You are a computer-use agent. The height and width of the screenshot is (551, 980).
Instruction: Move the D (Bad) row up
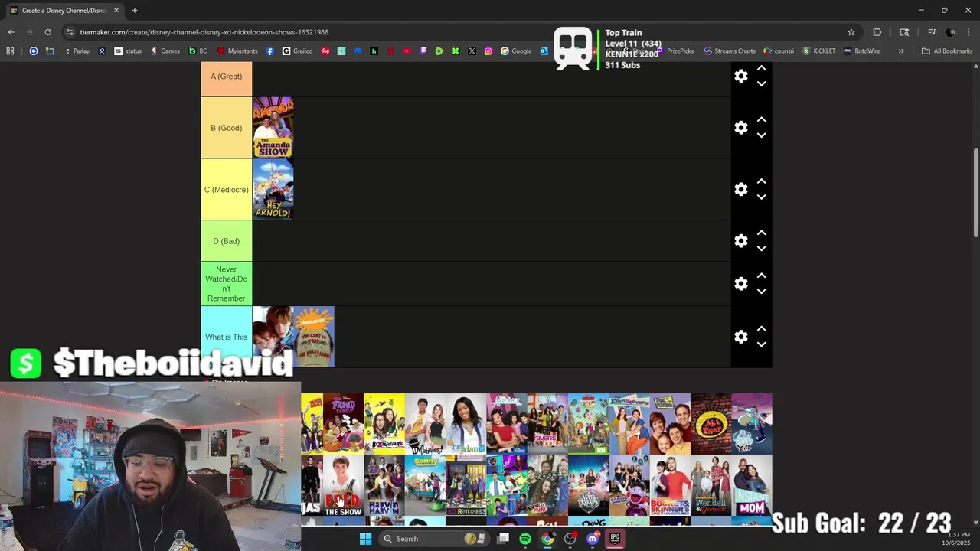(x=761, y=233)
